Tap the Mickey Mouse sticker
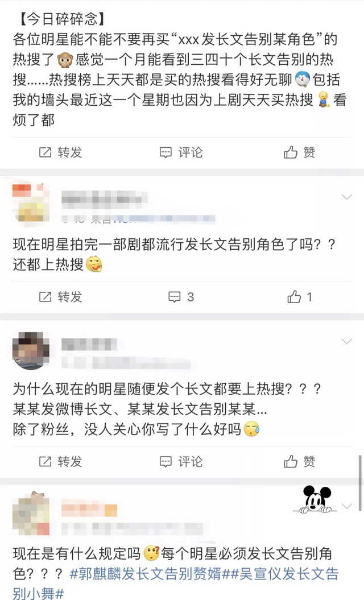 315,499
